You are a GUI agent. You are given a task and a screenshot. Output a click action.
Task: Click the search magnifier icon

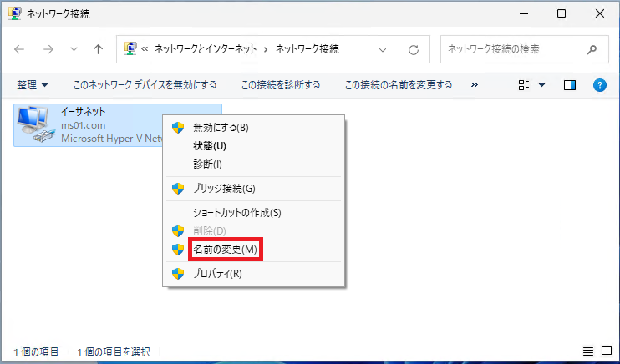click(592, 49)
